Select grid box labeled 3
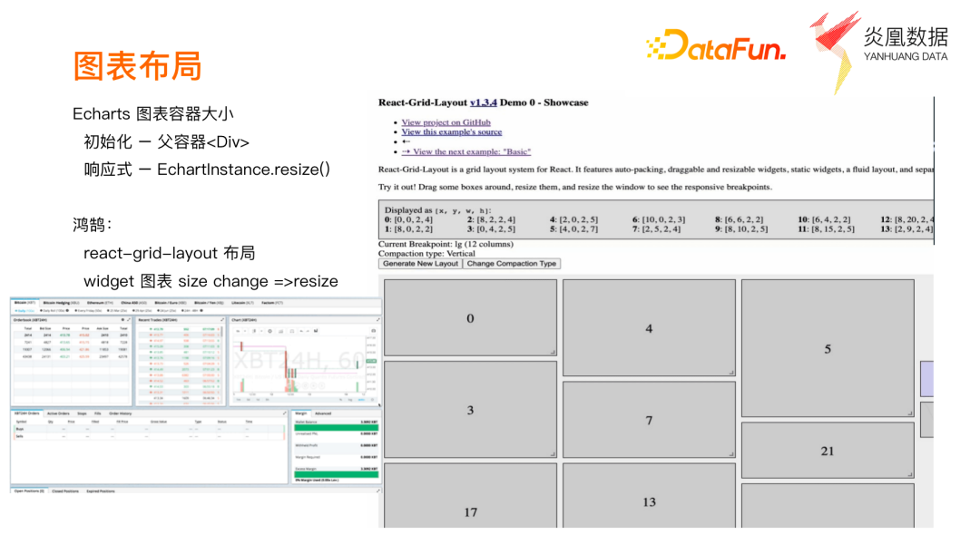Image resolution: width=980 pixels, height=544 pixels. pyautogui.click(x=470, y=410)
